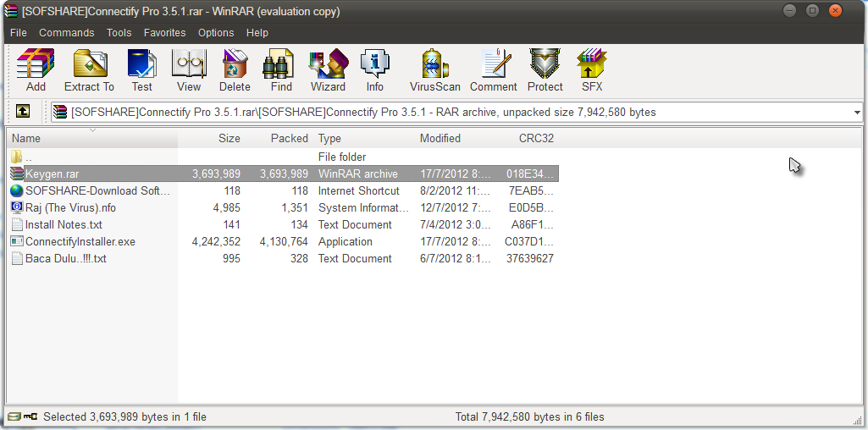Open the Help menu
The height and width of the screenshot is (430, 868).
257,33
